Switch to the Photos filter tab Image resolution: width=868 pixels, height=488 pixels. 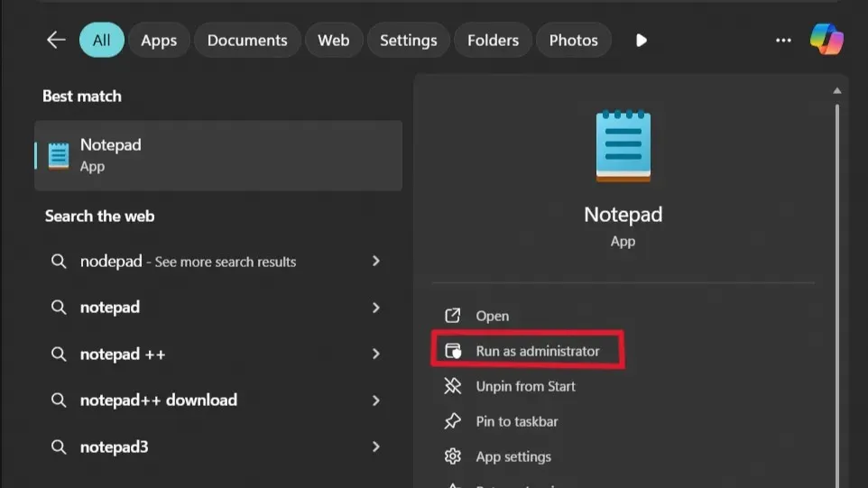[574, 40]
